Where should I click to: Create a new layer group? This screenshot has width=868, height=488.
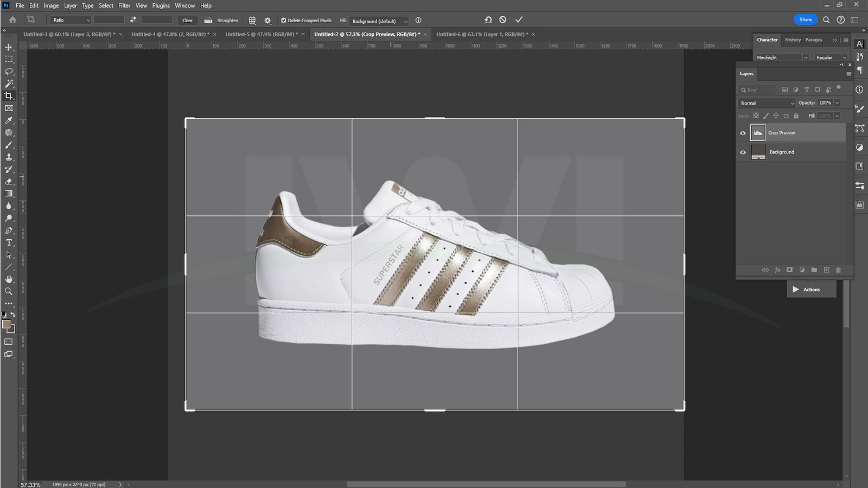pos(814,269)
